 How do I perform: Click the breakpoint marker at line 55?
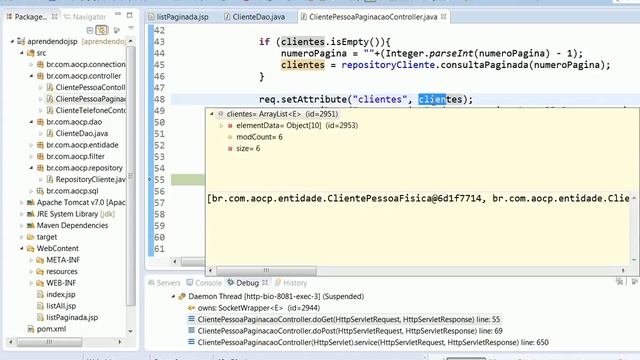(x=150, y=180)
